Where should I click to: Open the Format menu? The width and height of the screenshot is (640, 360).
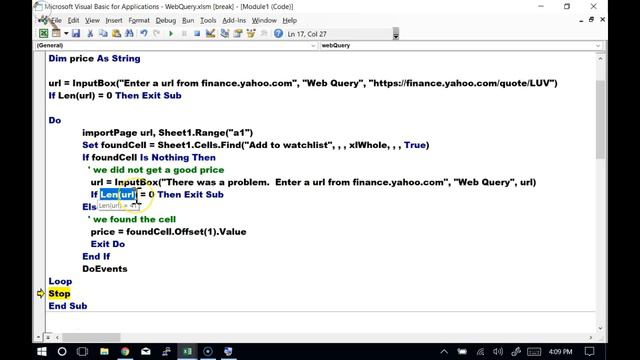coord(139,20)
